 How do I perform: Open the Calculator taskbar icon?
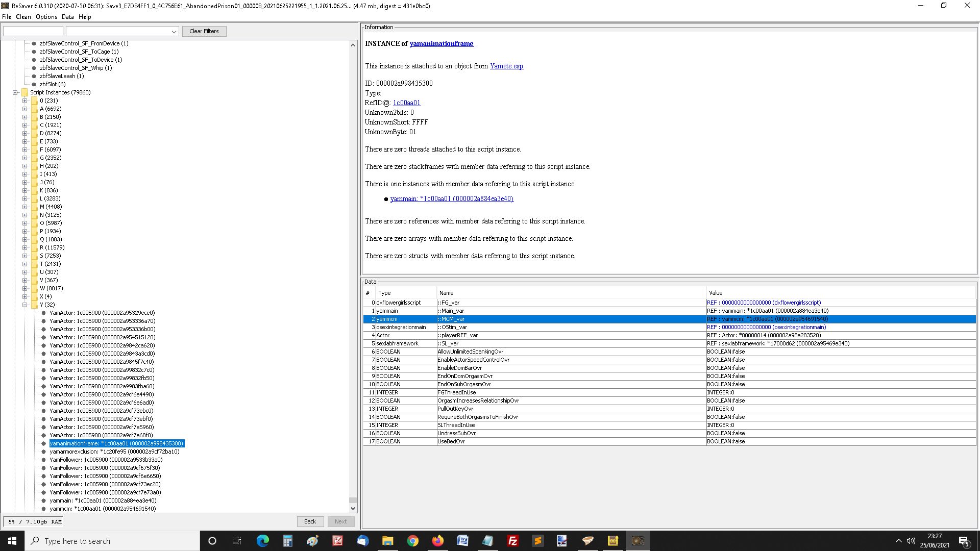287,541
